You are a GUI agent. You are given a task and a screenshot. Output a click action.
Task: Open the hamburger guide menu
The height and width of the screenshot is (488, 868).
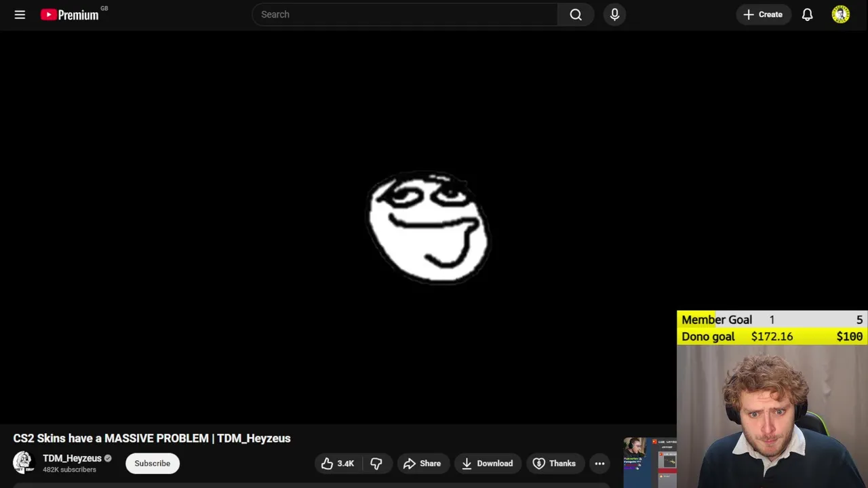(20, 14)
